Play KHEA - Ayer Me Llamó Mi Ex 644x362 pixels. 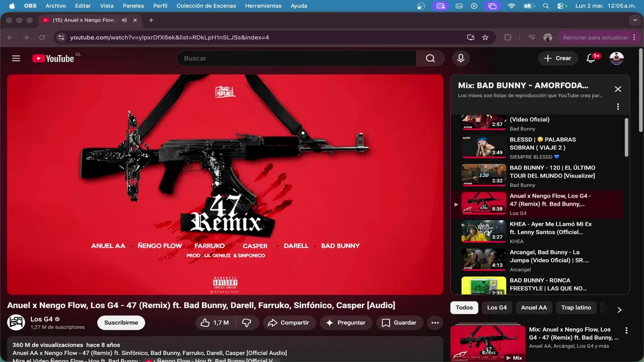point(536,232)
